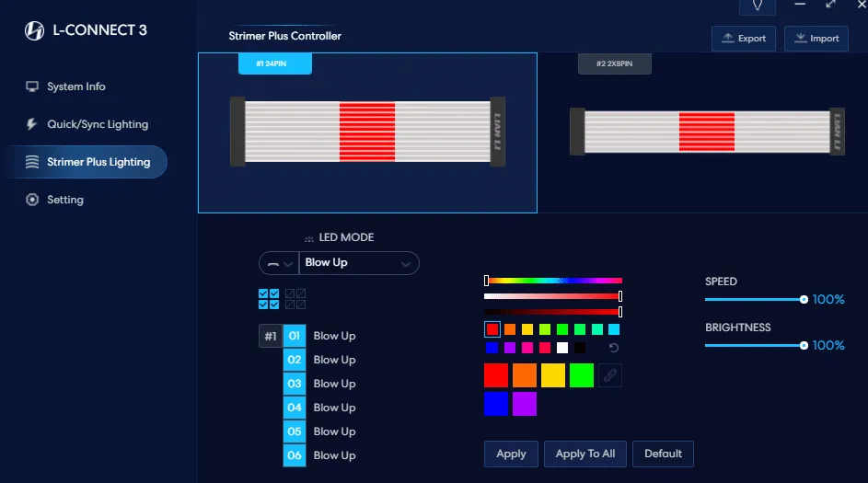This screenshot has height=483, width=868.
Task: Select the large yellow color slot
Action: pyautogui.click(x=553, y=375)
